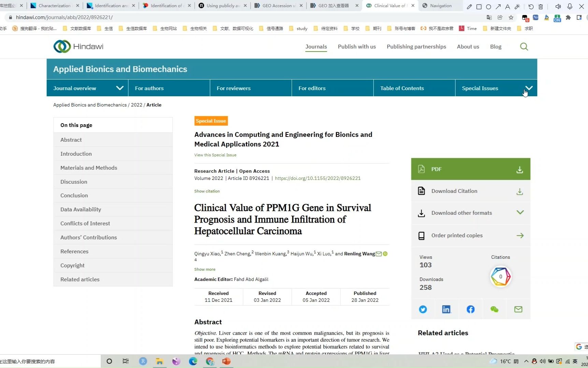588x368 pixels.
Task: Open the Journals nav item
Action: tap(316, 47)
